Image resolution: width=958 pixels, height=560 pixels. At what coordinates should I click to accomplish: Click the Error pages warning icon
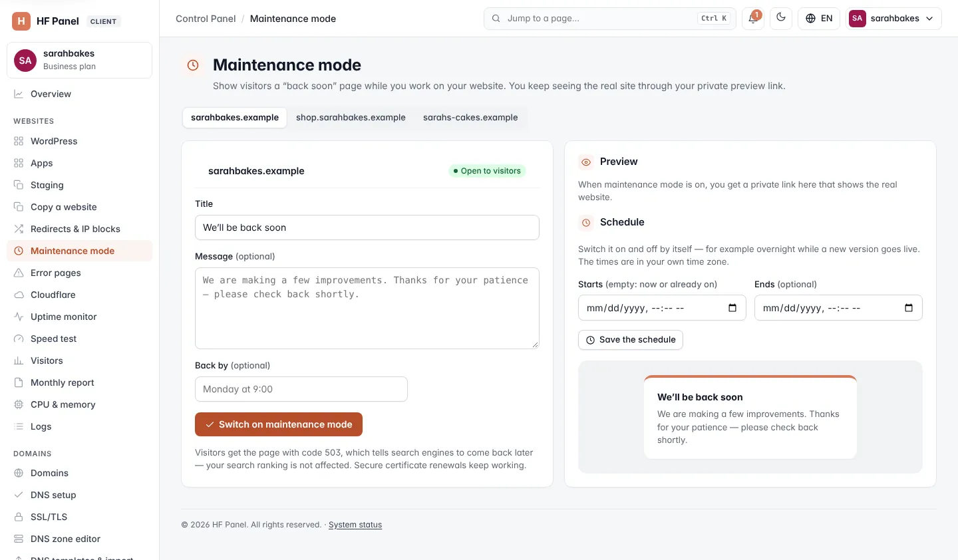click(x=19, y=273)
